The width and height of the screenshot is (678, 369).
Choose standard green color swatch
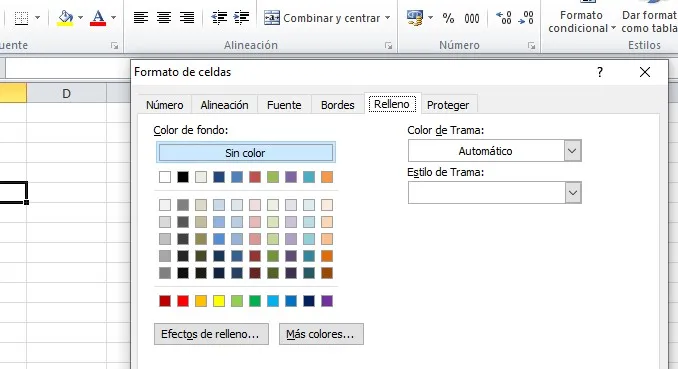coord(255,301)
